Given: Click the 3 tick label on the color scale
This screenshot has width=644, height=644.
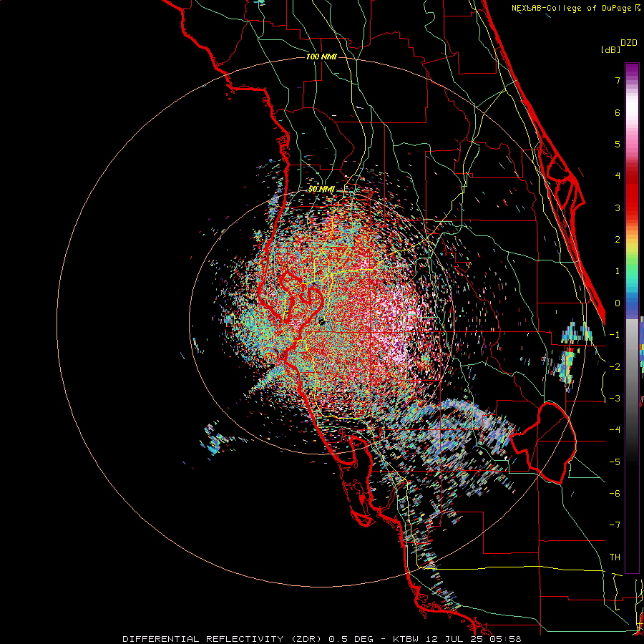Looking at the screenshot, I should click(618, 208).
